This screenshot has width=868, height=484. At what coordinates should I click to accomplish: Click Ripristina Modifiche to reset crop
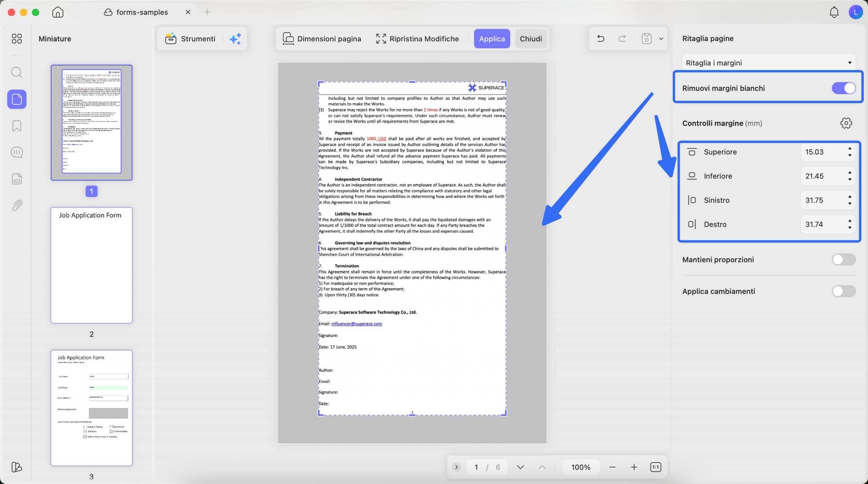(x=417, y=39)
